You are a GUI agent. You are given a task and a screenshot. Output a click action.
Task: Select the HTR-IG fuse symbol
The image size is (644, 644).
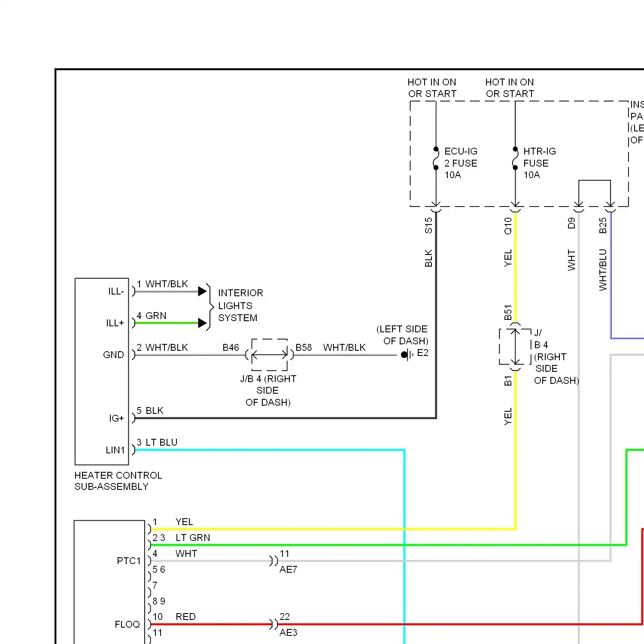click(x=515, y=158)
